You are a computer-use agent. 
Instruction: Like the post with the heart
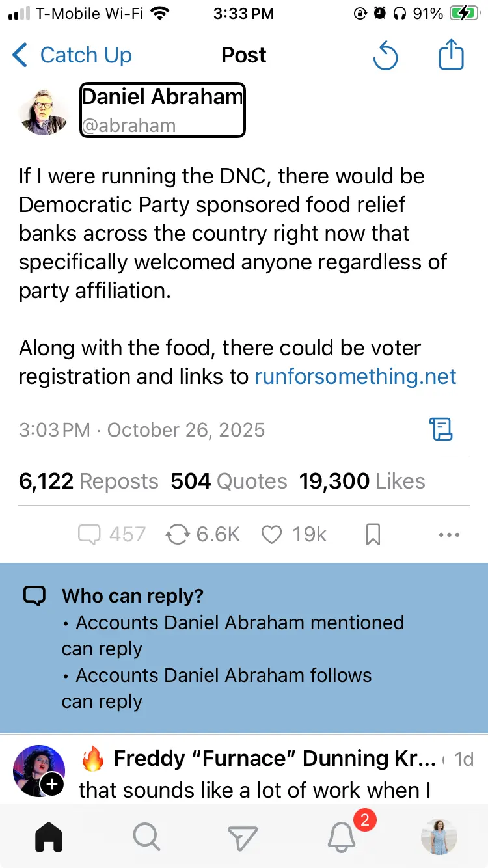pyautogui.click(x=271, y=535)
